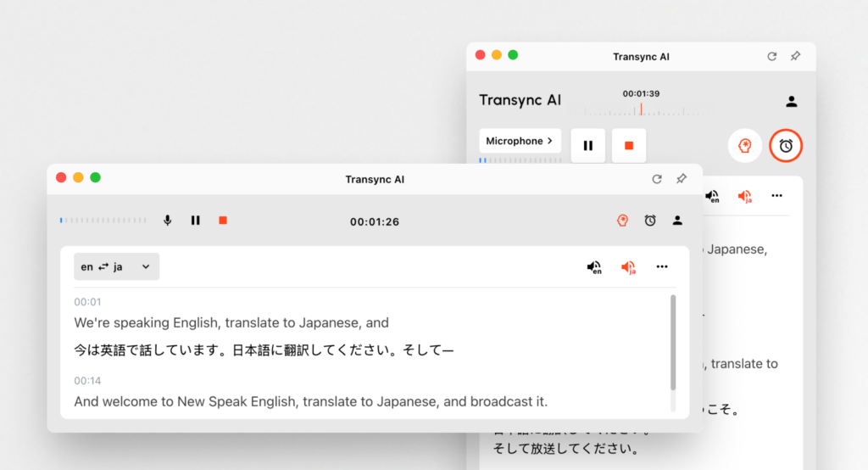Open the three-dot more options menu in the front window
Screen dimensions: 868x470
[x=662, y=267]
